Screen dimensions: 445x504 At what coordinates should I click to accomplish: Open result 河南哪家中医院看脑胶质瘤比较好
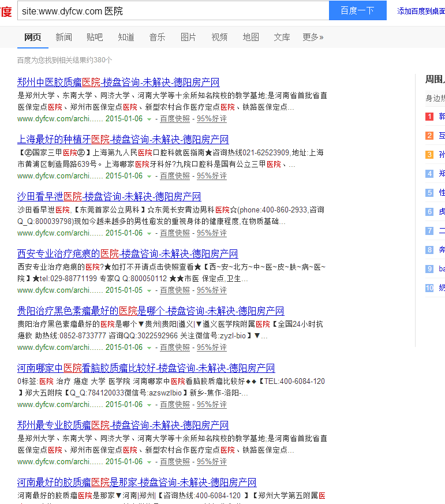click(146, 368)
